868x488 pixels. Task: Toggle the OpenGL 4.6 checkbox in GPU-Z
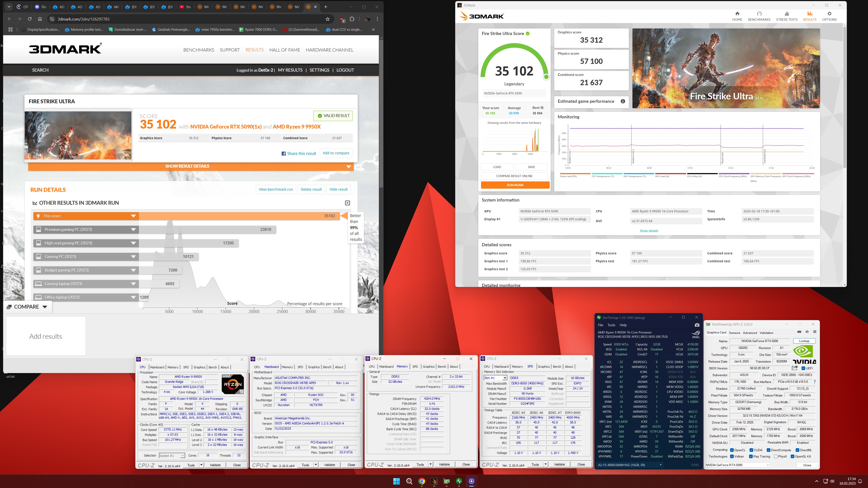(x=793, y=457)
